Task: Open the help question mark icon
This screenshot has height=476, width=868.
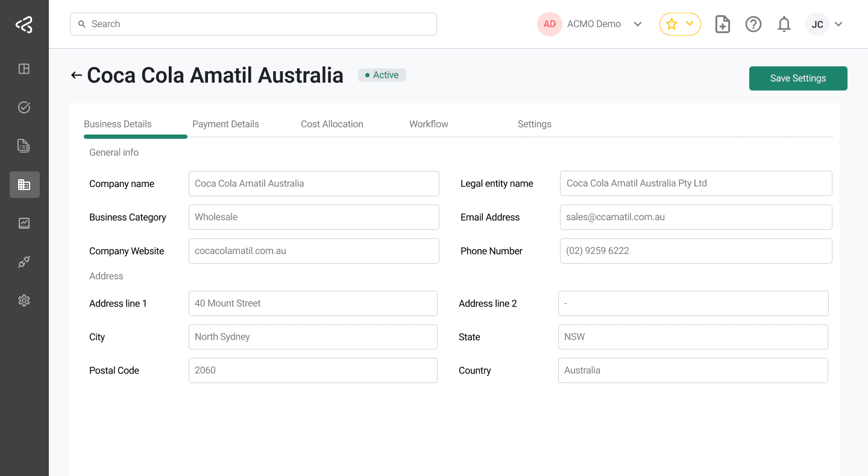Action: click(x=753, y=24)
